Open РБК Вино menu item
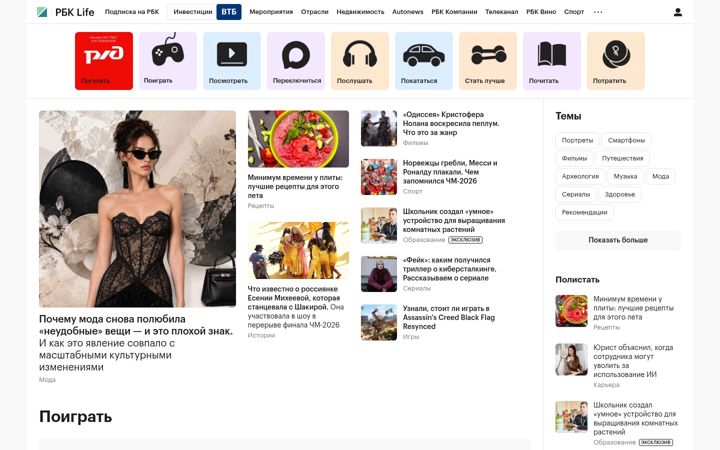This screenshot has height=450, width=720. coord(541,12)
